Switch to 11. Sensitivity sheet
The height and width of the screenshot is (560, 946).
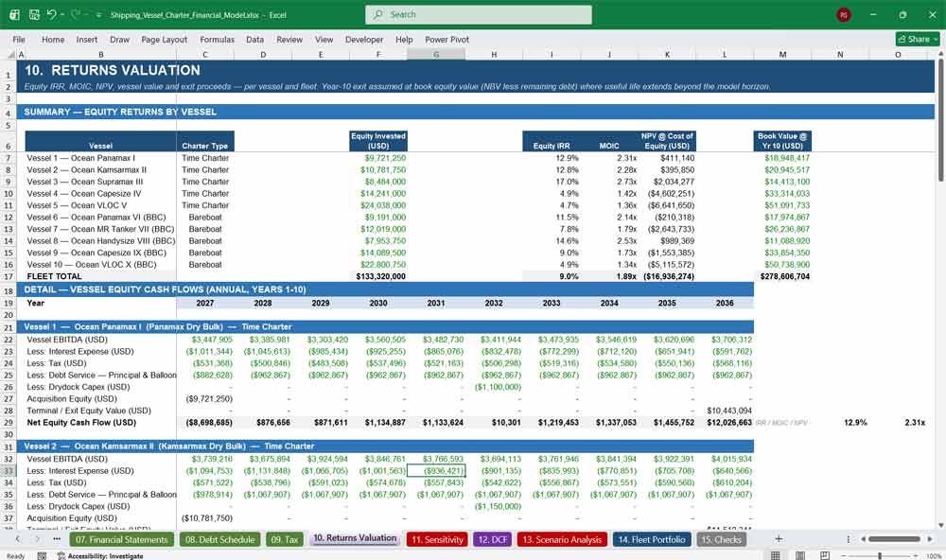(437, 539)
